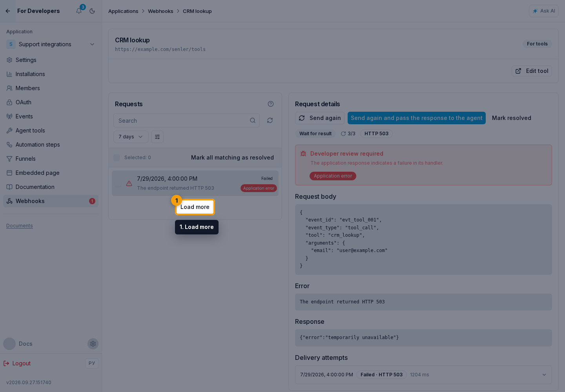Viewport: 565px width, 392px height.
Task: Click the endpoint URL https://example.com/senler/tools
Action: pos(160,49)
